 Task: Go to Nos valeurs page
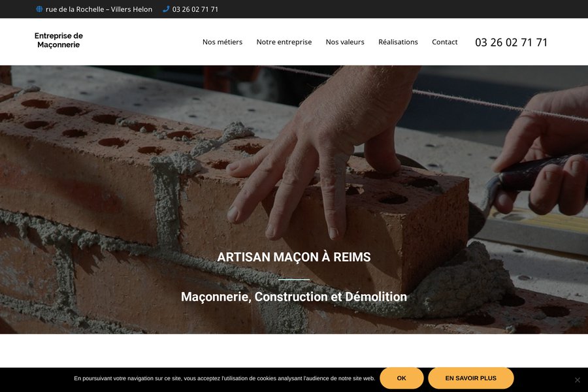coord(345,42)
